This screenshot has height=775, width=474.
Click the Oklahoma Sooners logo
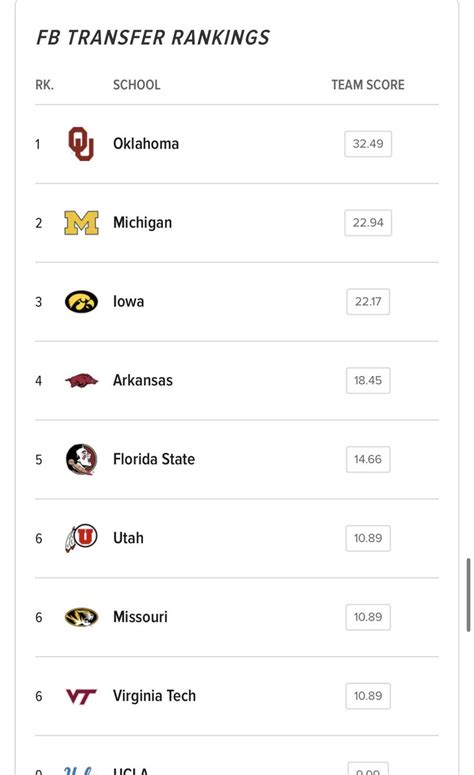(x=81, y=144)
